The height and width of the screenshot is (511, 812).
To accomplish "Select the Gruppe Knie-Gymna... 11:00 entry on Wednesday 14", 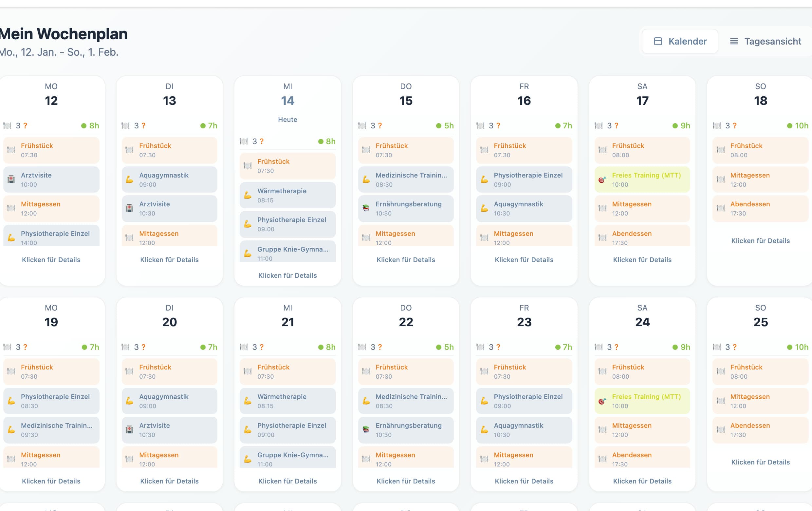I will [288, 252].
